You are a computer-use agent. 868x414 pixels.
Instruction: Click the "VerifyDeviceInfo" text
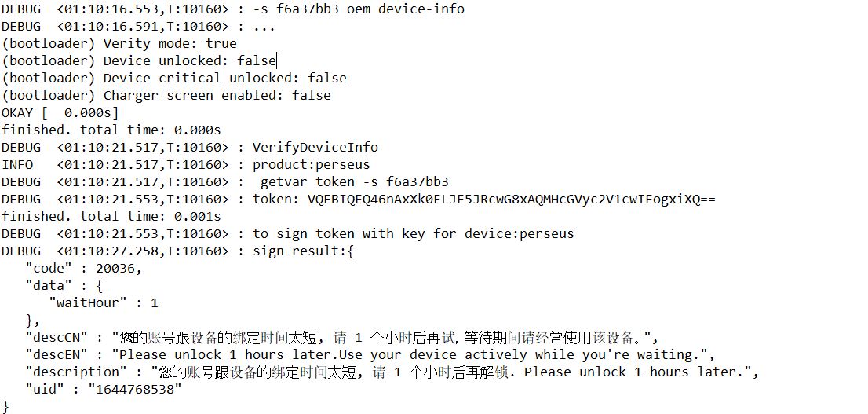(315, 147)
